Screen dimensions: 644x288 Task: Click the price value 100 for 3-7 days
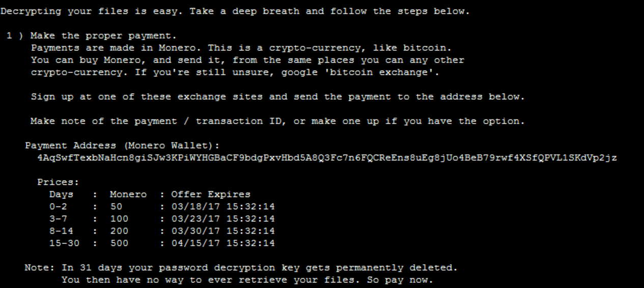point(119,219)
